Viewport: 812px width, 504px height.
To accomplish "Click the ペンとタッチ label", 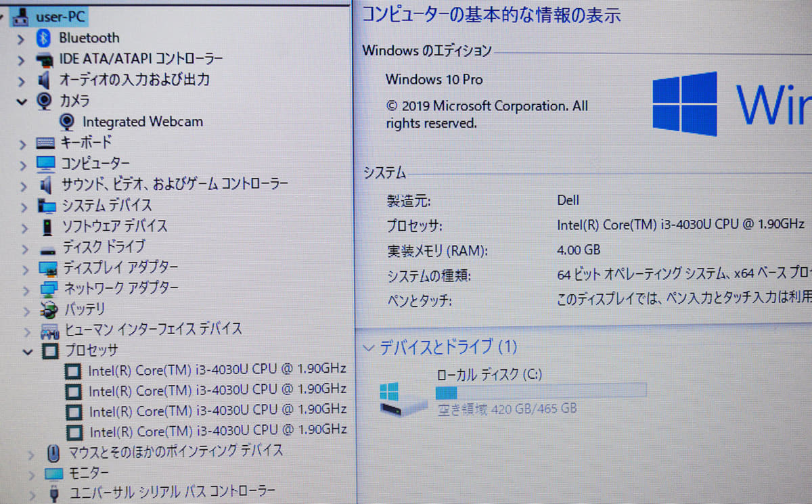I will coord(418,300).
